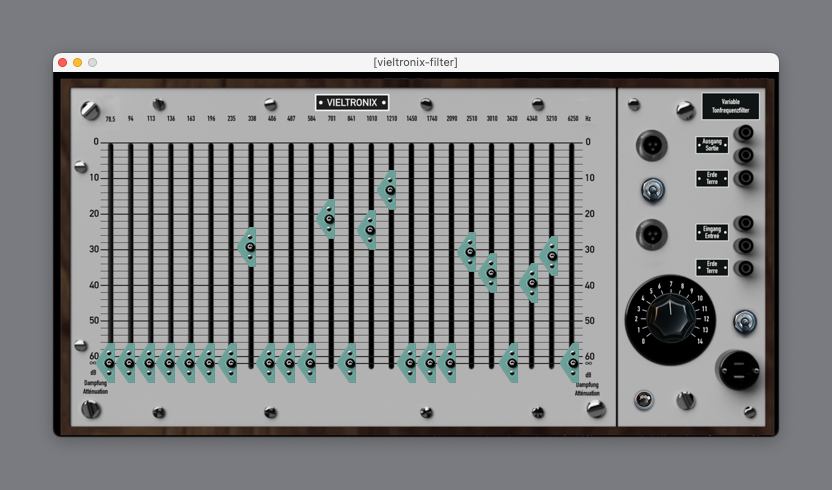Click the top Eingang Entrée banana jack
This screenshot has width=832, height=490.
(744, 224)
